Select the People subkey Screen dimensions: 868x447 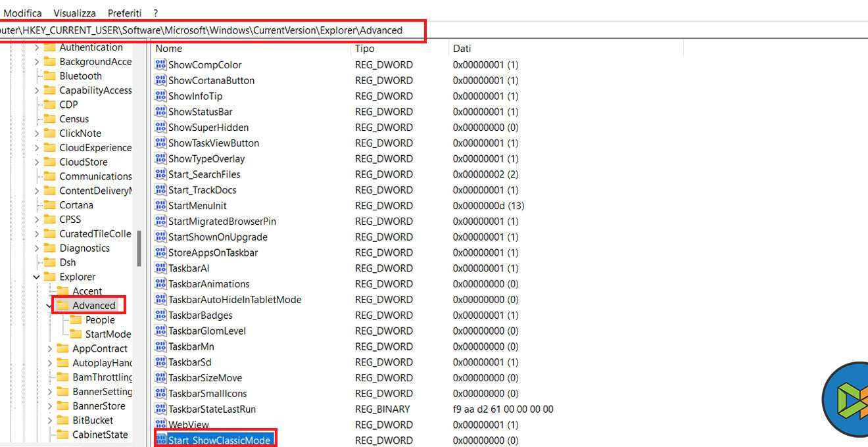click(100, 320)
